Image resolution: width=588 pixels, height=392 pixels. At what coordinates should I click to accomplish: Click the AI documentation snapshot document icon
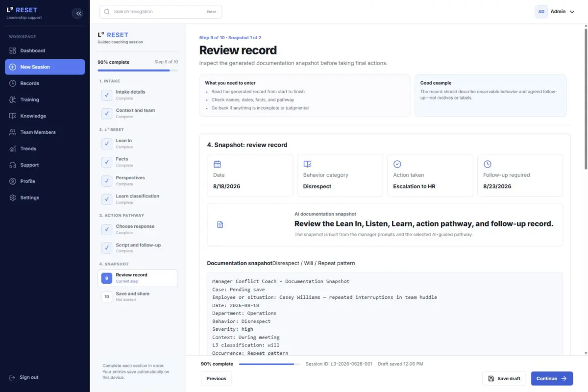[220, 224]
